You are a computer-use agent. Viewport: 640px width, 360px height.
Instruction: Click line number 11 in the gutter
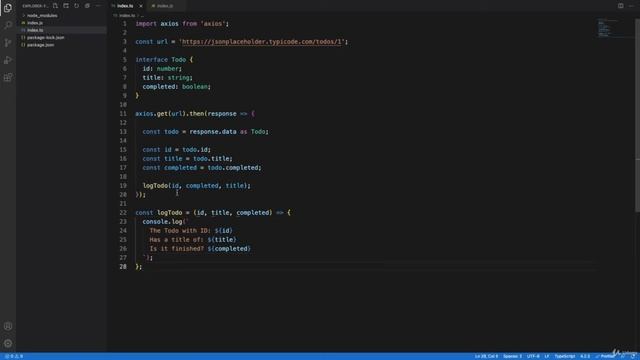pos(123,114)
